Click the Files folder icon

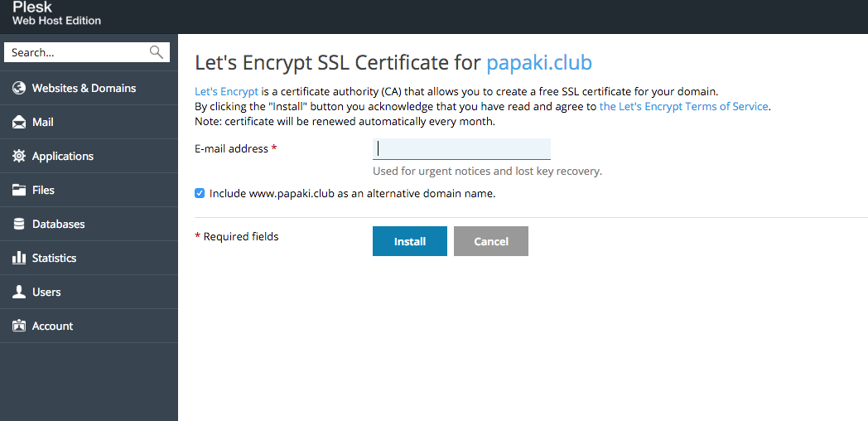19,190
